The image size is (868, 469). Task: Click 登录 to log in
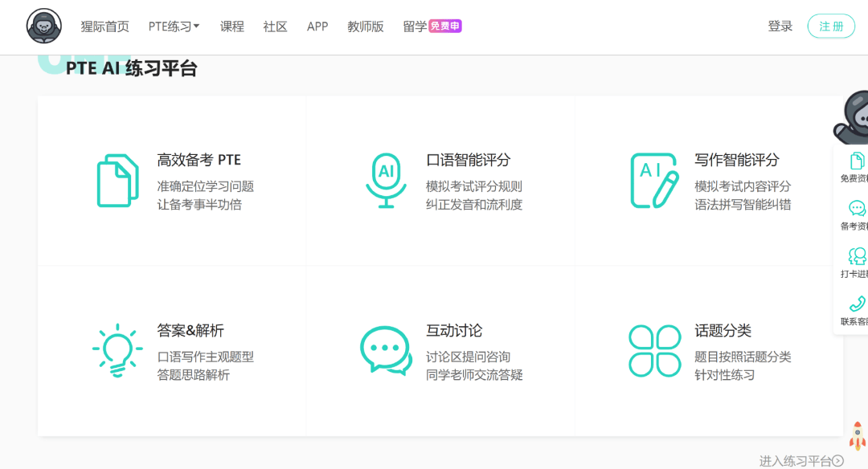click(780, 26)
